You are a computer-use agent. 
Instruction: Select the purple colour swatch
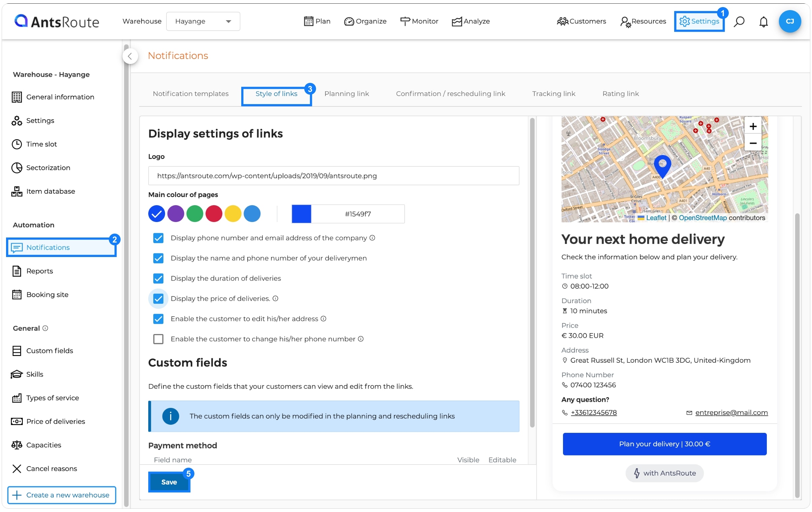176,214
